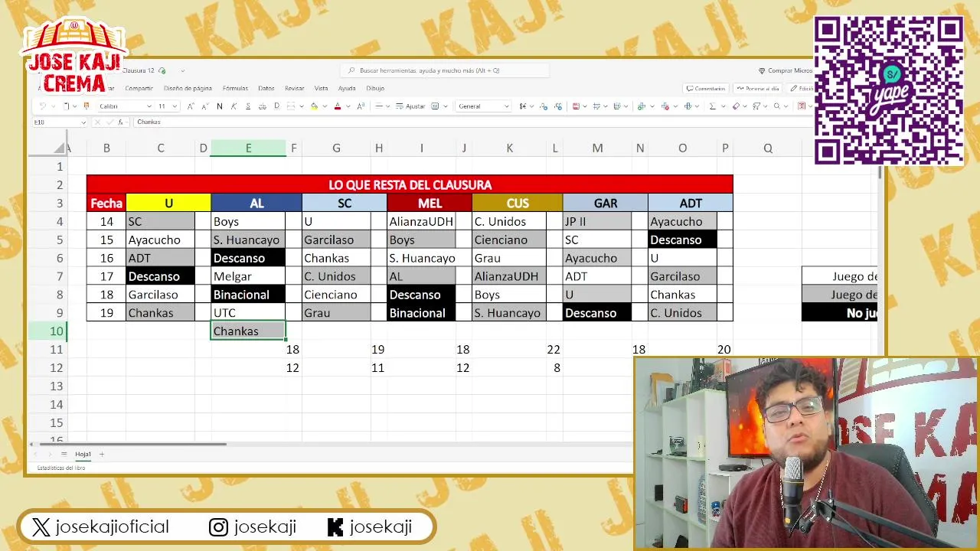This screenshot has width=980, height=551.
Task: Click the Delete cells icon
Action: tap(665, 106)
